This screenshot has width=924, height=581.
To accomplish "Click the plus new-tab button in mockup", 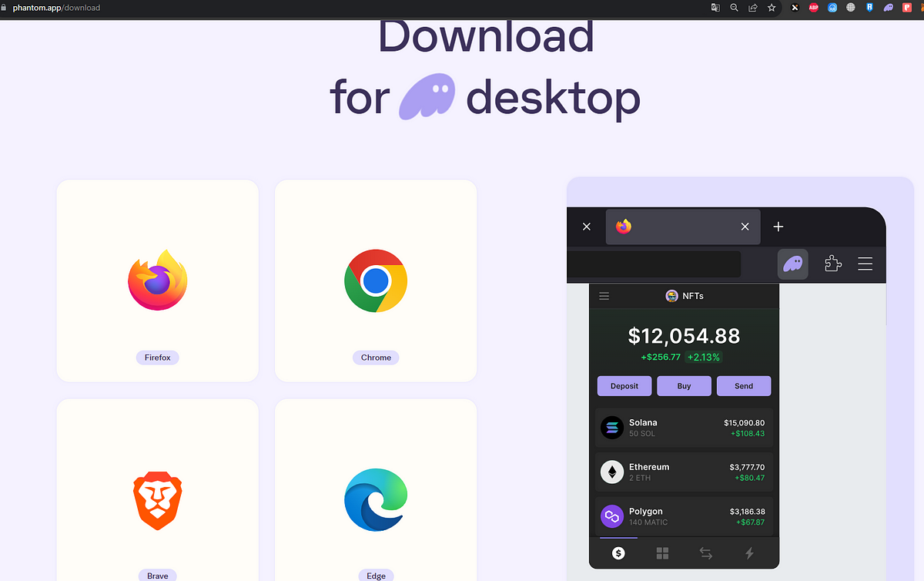I will tap(778, 227).
